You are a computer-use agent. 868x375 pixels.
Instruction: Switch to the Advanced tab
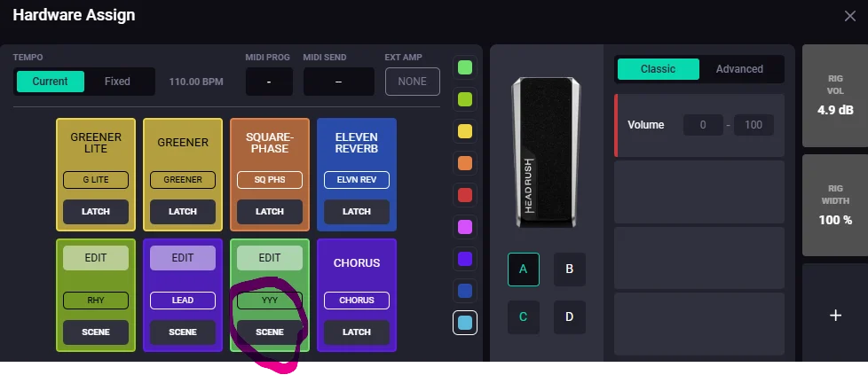[x=739, y=69]
